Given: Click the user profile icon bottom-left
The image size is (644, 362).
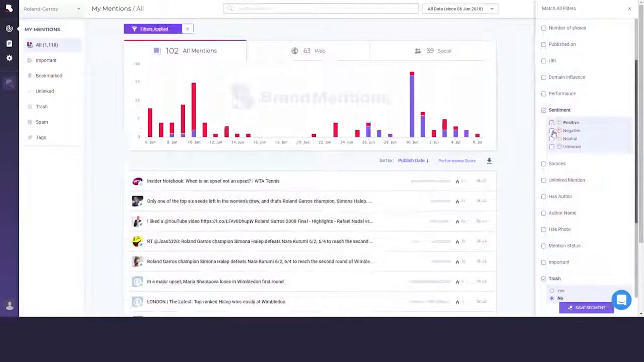Looking at the screenshot, I should (x=9, y=305).
